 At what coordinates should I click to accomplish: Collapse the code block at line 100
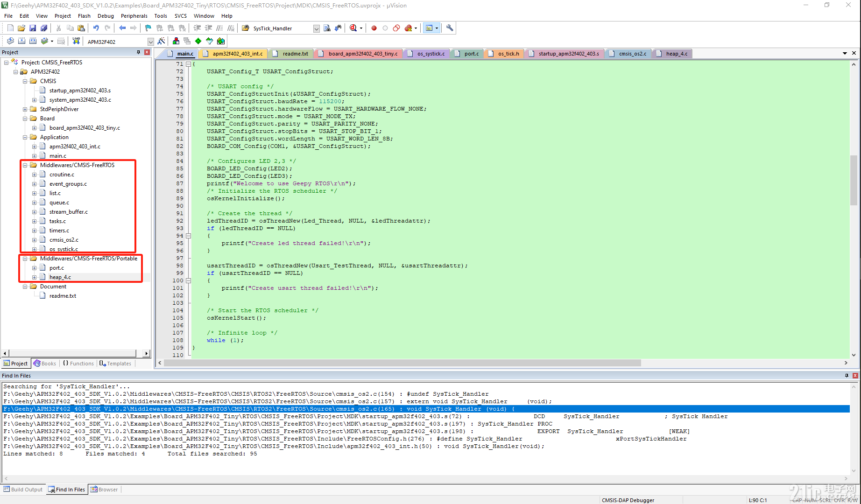189,280
